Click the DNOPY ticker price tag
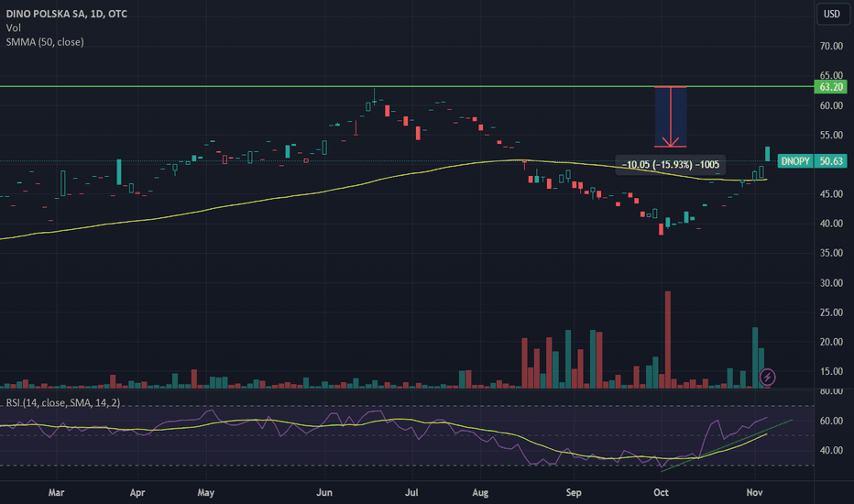 pos(794,160)
